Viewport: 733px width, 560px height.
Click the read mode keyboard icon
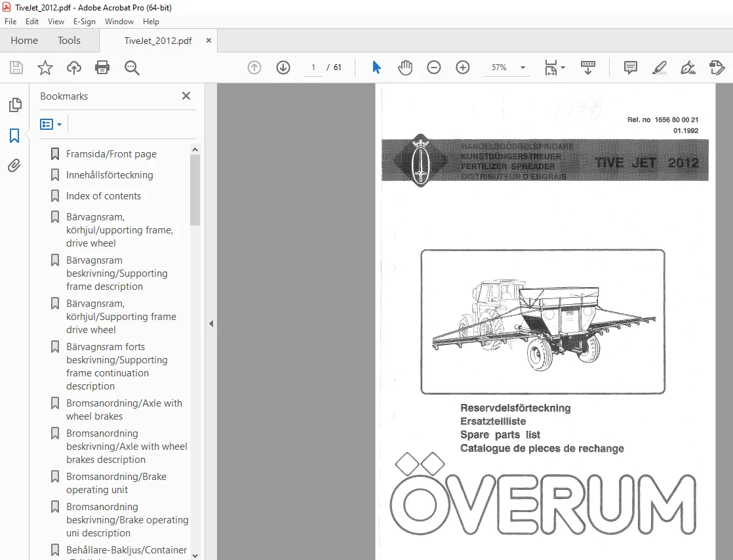[587, 68]
